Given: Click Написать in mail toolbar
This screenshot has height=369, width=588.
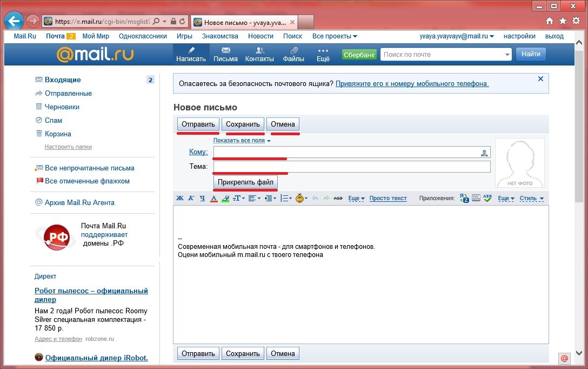Looking at the screenshot, I should 191,55.
